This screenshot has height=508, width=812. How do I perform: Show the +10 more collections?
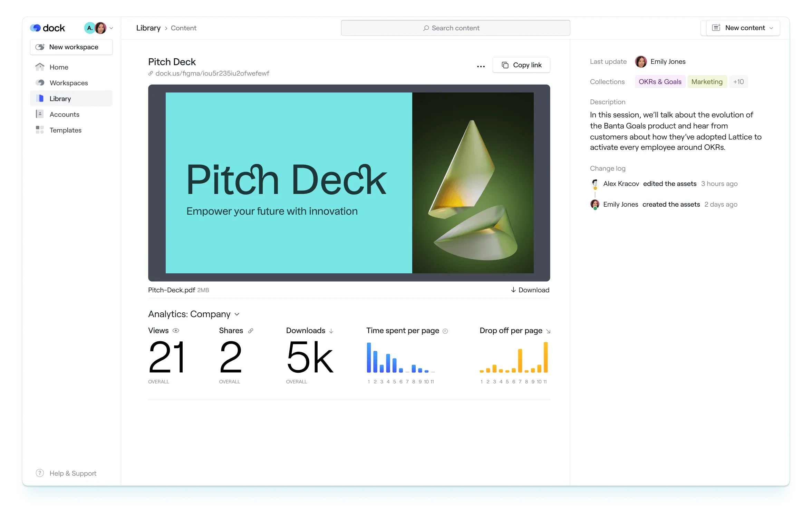(x=738, y=82)
